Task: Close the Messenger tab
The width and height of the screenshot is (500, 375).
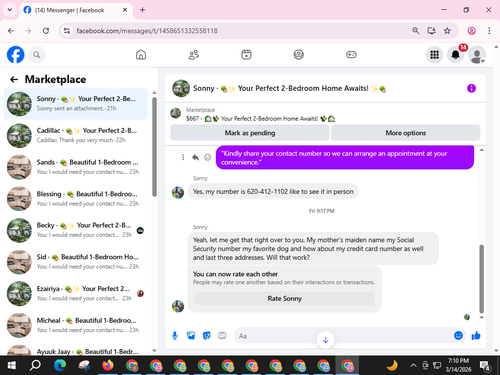Action: (x=125, y=10)
